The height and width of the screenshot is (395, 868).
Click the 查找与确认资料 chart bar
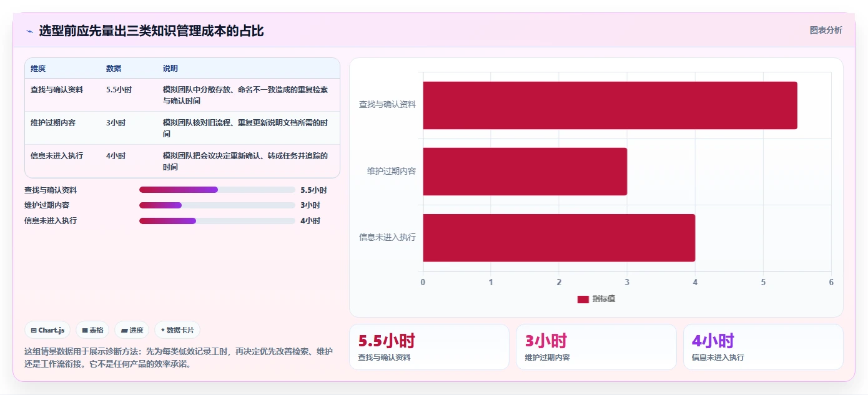[610, 105]
